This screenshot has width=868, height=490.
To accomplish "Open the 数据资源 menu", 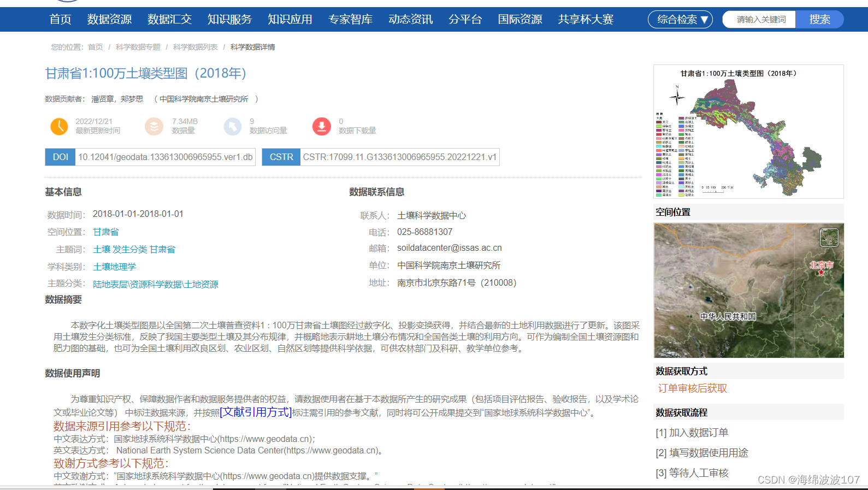I will pos(109,20).
